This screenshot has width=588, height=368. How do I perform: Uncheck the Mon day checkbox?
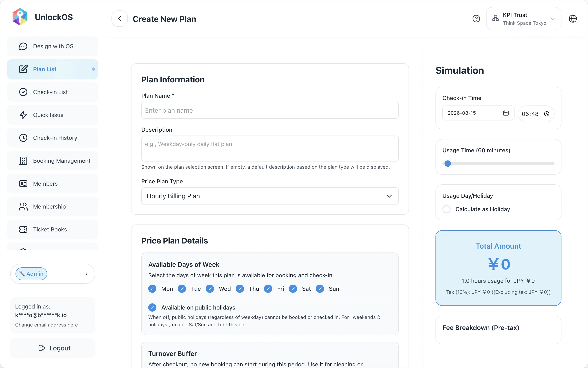click(152, 289)
